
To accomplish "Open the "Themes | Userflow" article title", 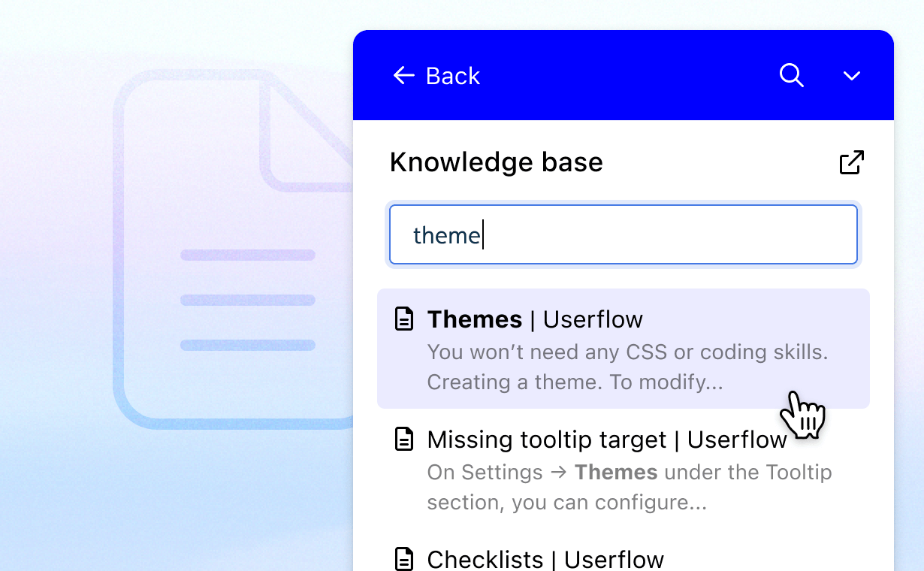I will pos(534,319).
